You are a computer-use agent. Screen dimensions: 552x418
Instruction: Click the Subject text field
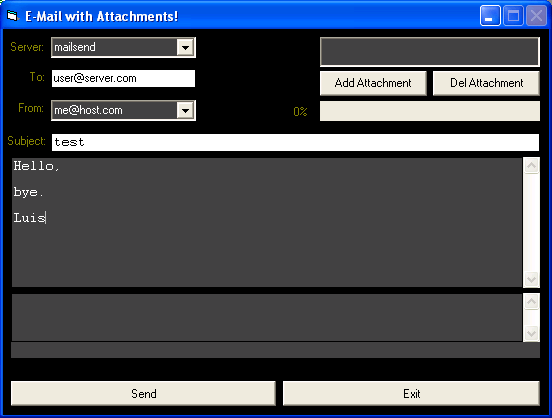tap(295, 142)
